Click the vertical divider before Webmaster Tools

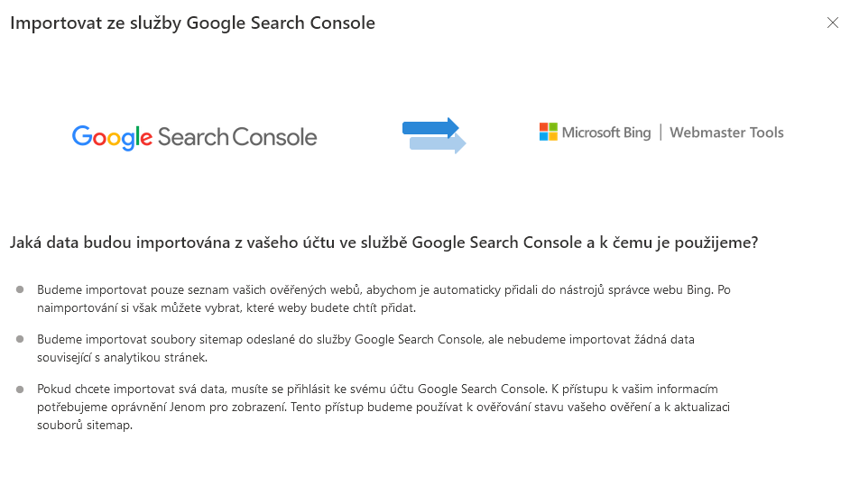tap(661, 133)
